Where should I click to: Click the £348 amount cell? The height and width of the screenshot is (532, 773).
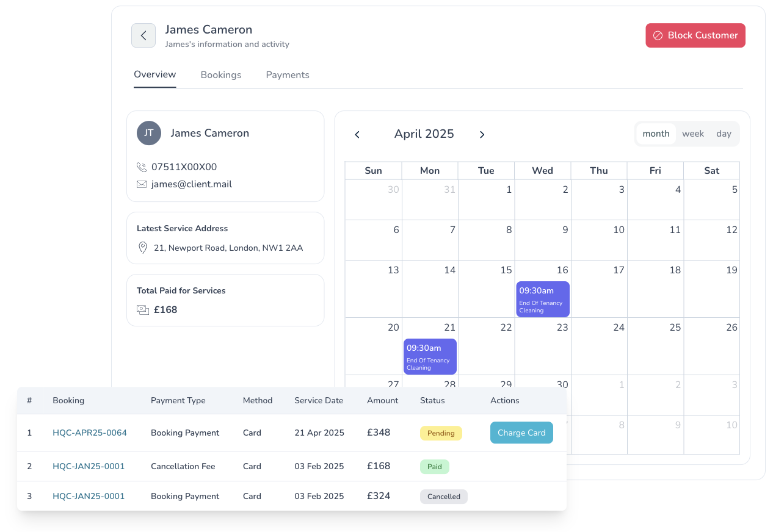(x=379, y=433)
